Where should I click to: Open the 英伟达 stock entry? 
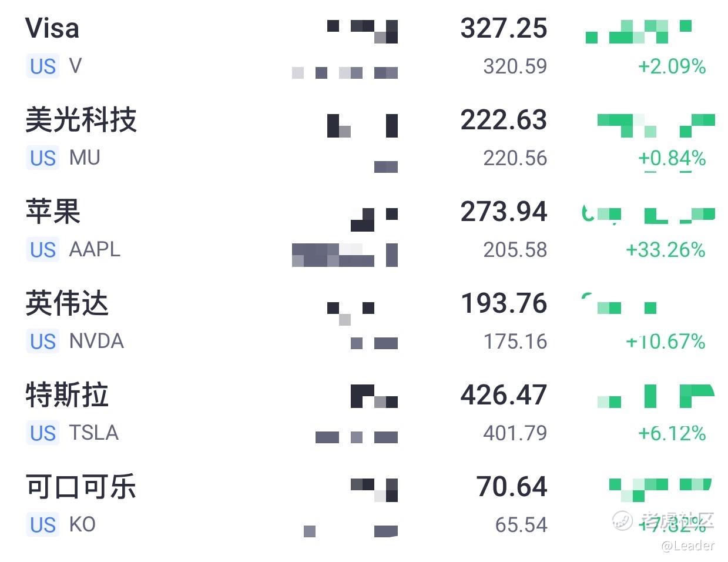tap(67, 303)
